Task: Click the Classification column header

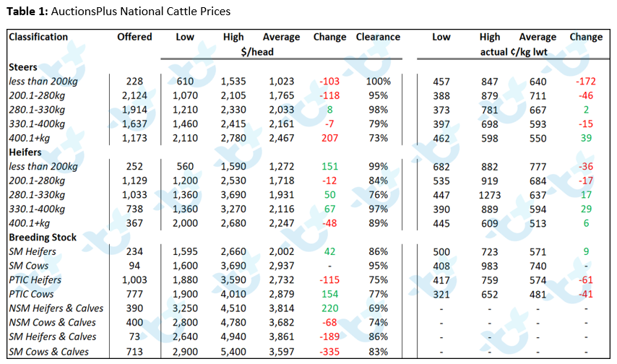Action: click(x=38, y=37)
